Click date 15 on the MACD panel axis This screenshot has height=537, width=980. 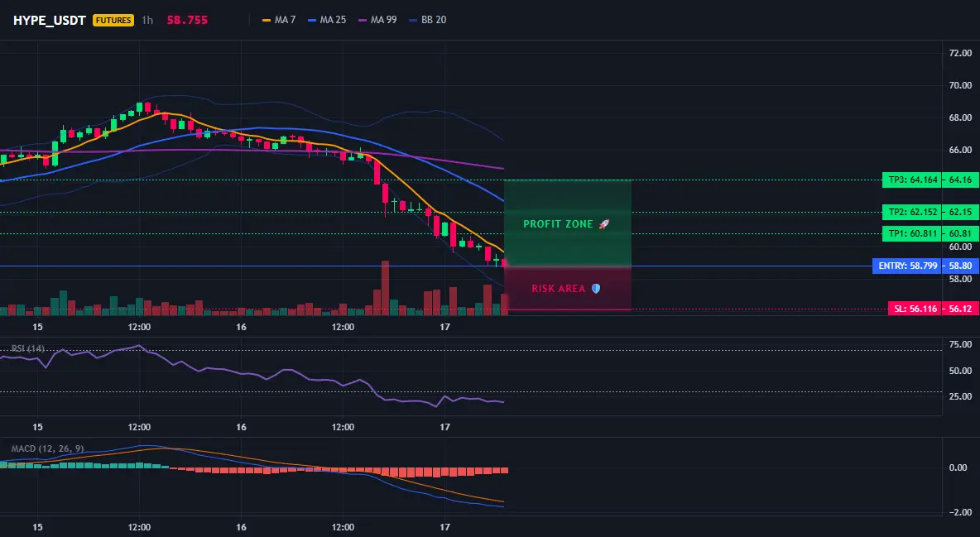tap(37, 527)
